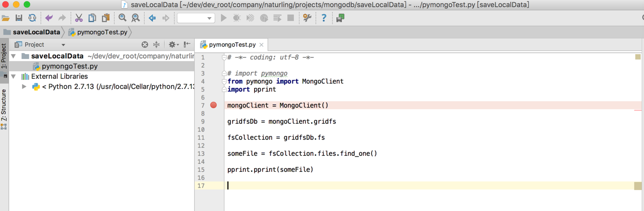Collapse the External Libraries node
Screen dimensions: 644x211
pos(14,77)
